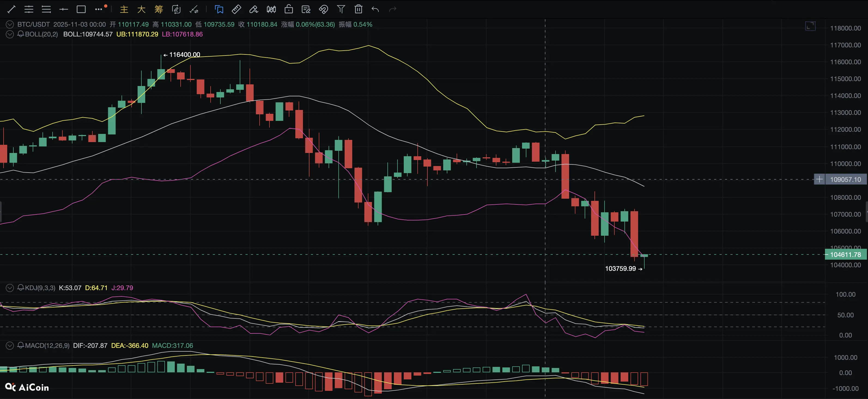Click the 筹 chip distribution tab
This screenshot has height=399, width=868.
158,9
